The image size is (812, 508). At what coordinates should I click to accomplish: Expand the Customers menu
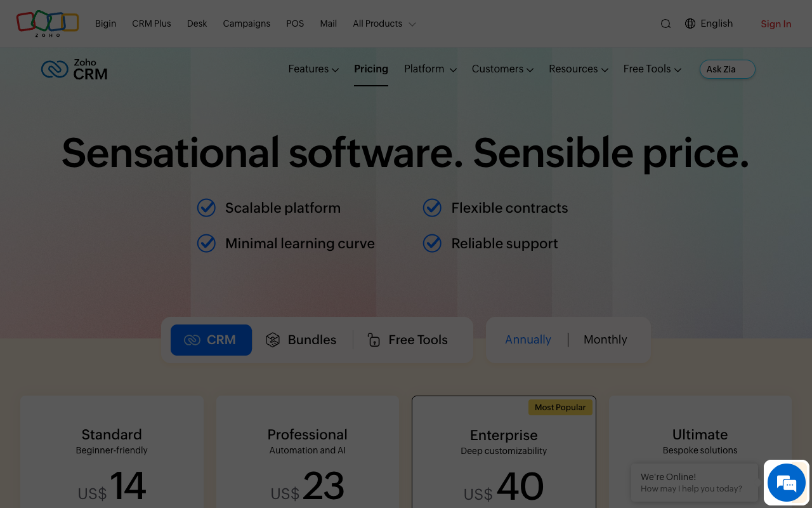(502, 69)
